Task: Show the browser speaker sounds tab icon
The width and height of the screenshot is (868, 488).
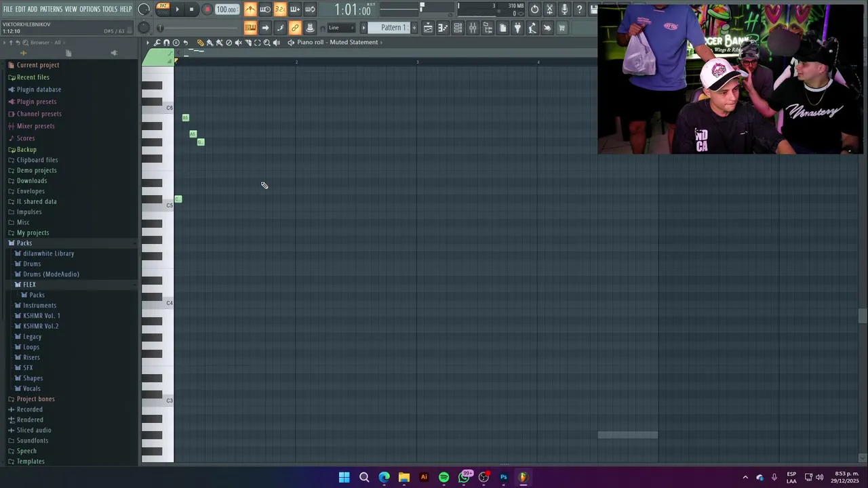Action: [114, 54]
